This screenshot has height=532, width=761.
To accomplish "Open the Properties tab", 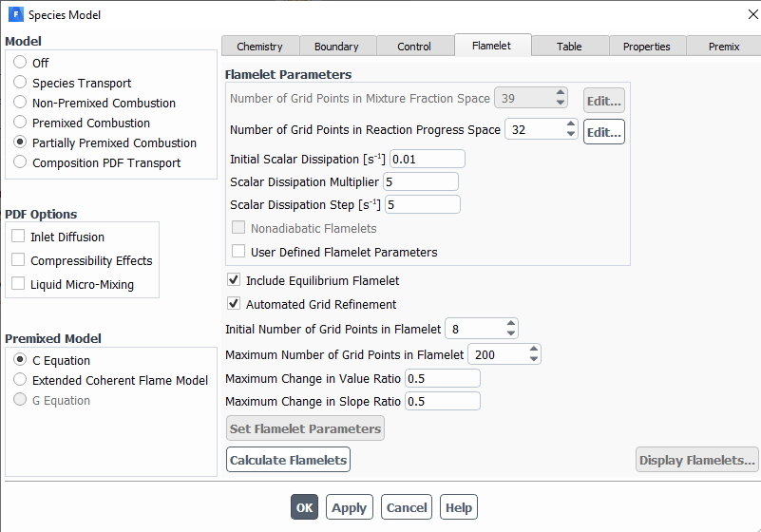I will [x=646, y=47].
